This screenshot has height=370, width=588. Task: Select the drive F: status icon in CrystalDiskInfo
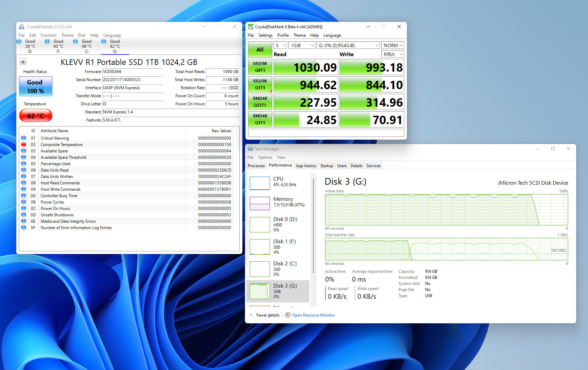coord(47,41)
